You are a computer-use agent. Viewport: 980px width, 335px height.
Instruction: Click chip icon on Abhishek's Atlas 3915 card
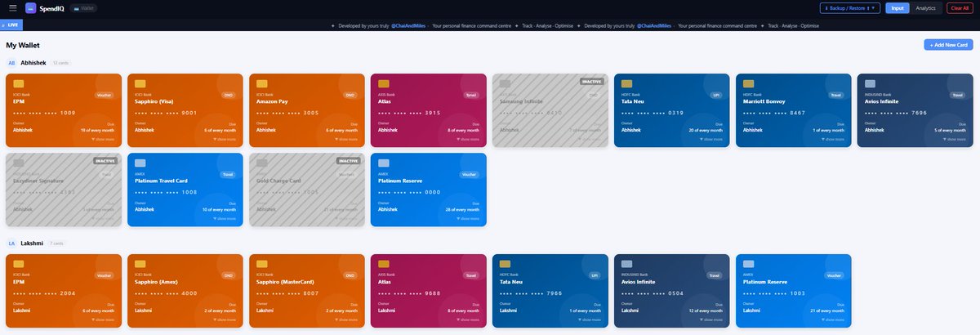coord(383,84)
